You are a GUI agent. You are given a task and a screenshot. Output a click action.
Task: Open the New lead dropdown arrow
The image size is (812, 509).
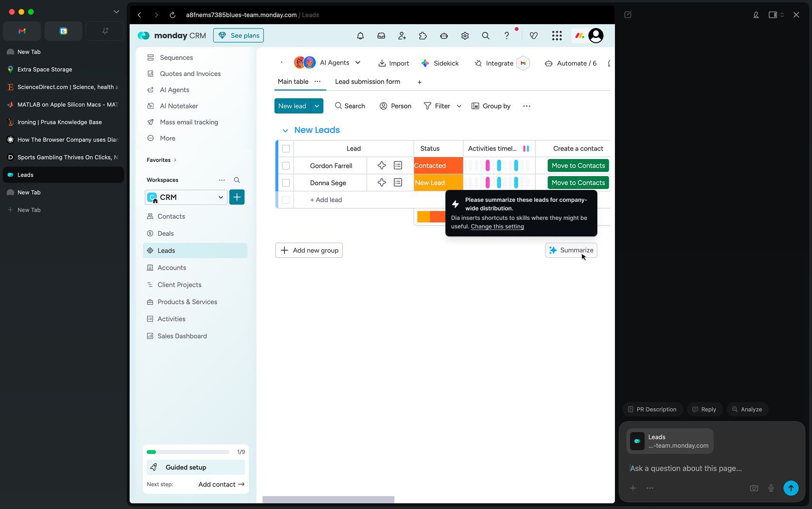click(317, 106)
